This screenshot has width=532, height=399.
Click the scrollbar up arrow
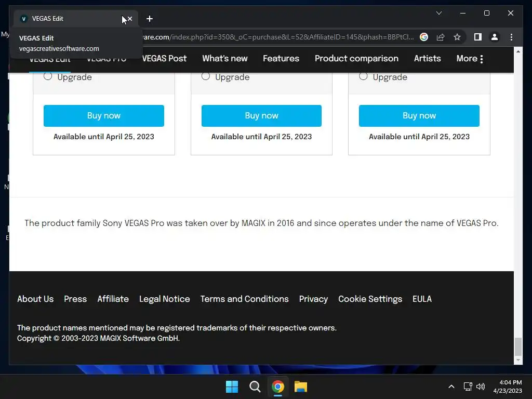[x=518, y=51]
